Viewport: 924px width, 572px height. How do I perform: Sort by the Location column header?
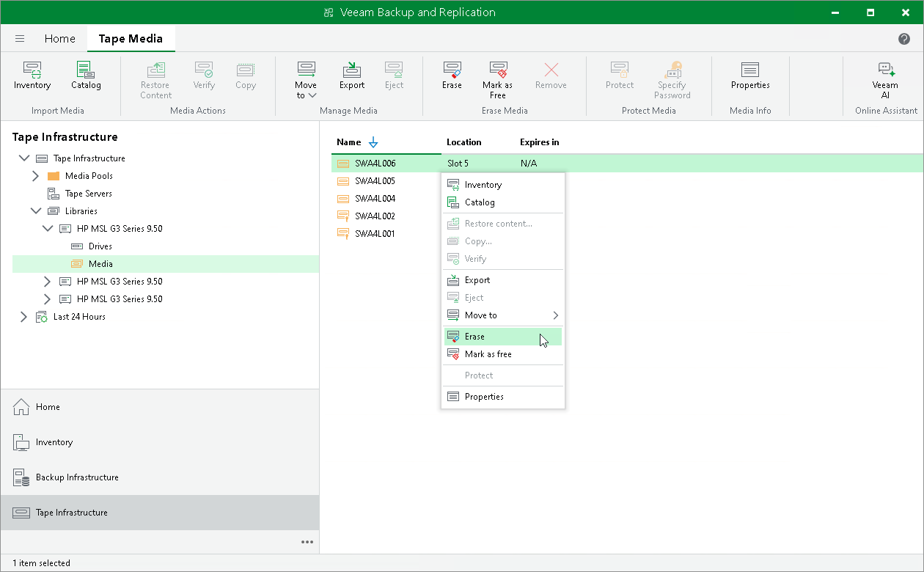(464, 142)
